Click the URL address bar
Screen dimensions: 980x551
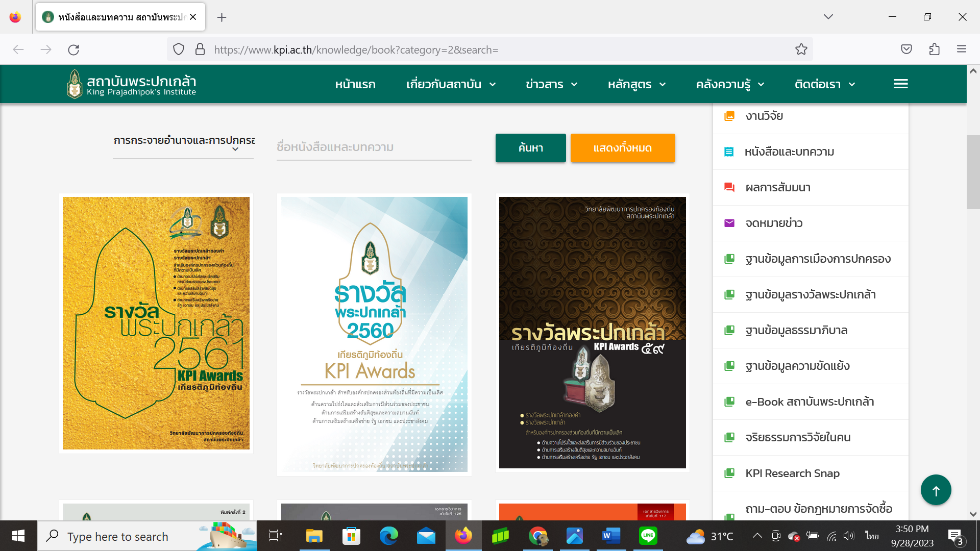click(x=490, y=49)
